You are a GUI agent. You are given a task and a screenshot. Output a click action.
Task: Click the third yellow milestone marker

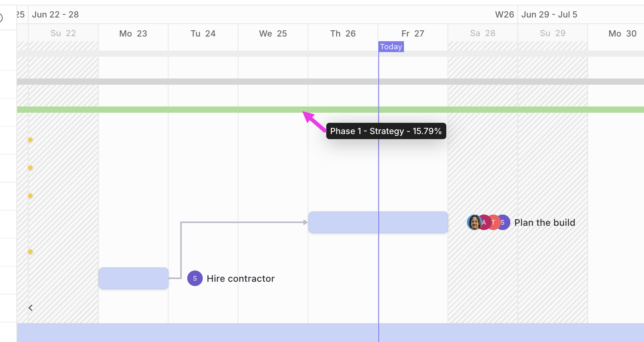point(30,196)
